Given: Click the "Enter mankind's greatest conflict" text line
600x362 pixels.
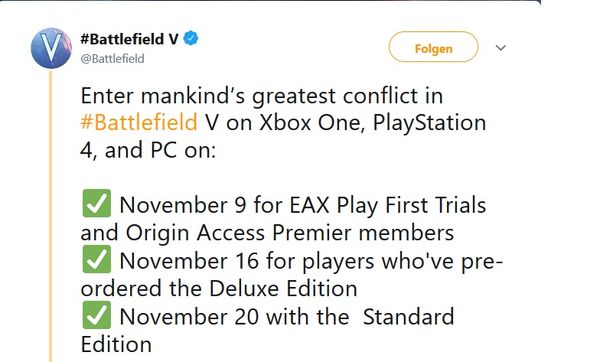Looking at the screenshot, I should pos(262,96).
